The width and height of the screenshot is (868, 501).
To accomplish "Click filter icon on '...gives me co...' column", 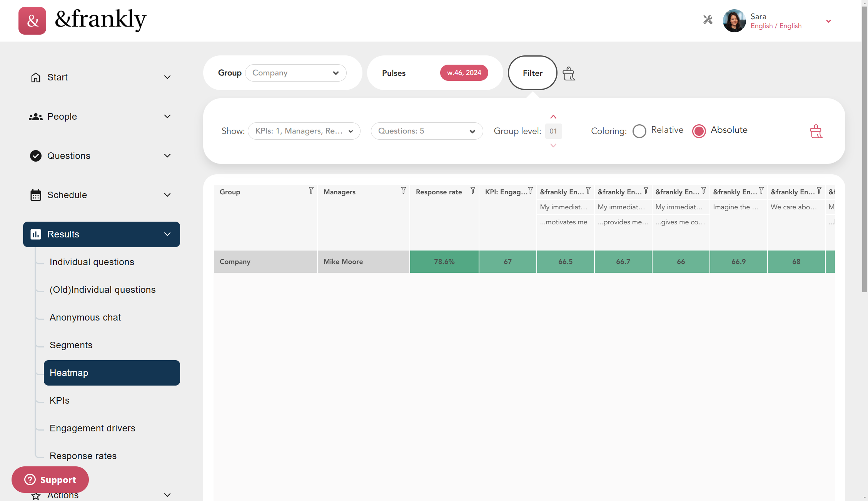I will click(x=704, y=191).
